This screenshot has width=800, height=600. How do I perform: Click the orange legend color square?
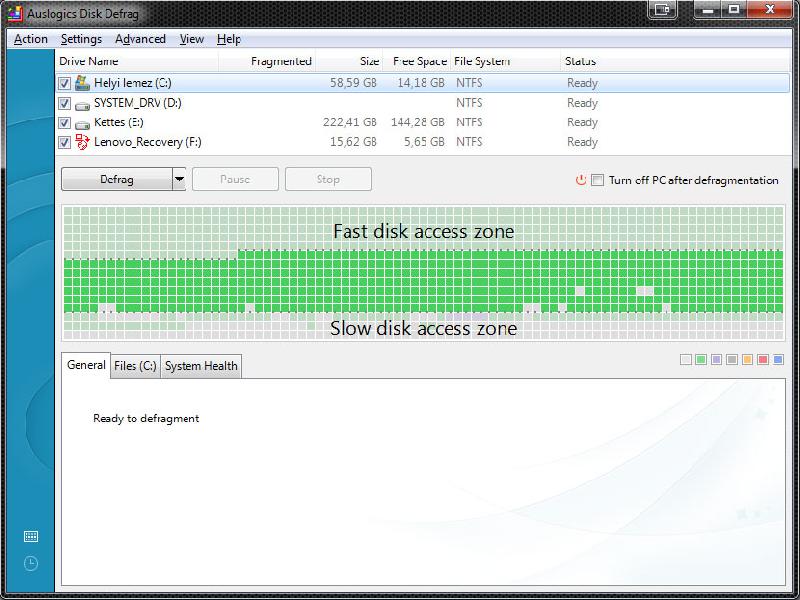pyautogui.click(x=747, y=360)
